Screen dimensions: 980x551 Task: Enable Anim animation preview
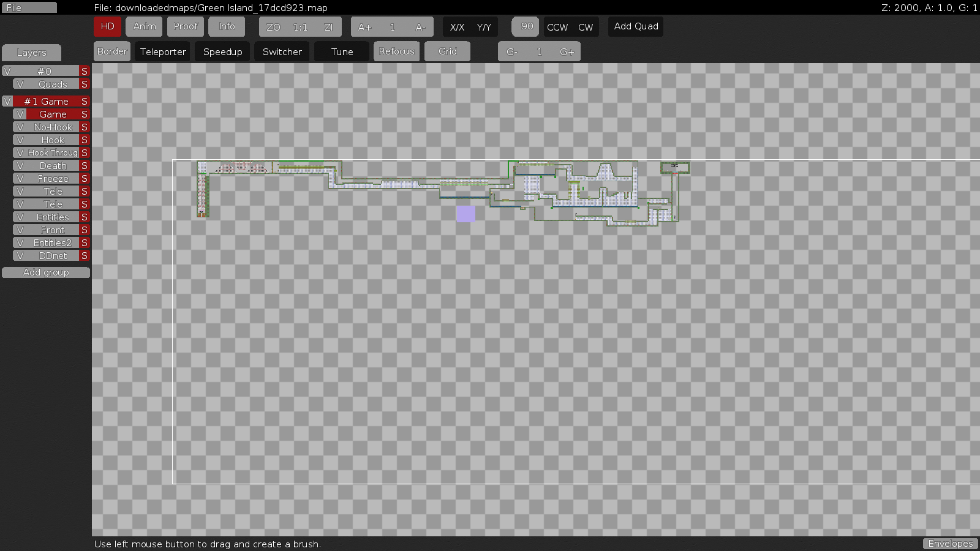point(144,26)
